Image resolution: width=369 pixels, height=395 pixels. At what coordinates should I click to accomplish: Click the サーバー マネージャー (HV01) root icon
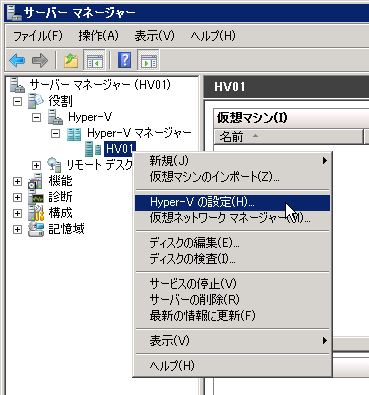(17, 85)
